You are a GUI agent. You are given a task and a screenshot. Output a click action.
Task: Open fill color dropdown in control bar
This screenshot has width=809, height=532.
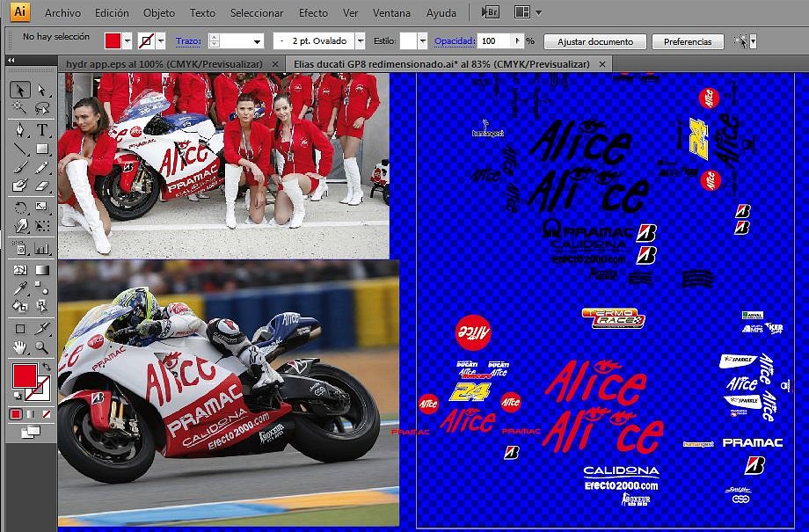pos(128,40)
